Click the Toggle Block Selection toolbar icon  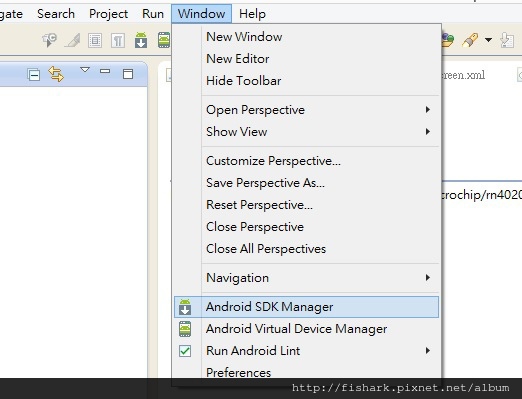pyautogui.click(x=95, y=41)
